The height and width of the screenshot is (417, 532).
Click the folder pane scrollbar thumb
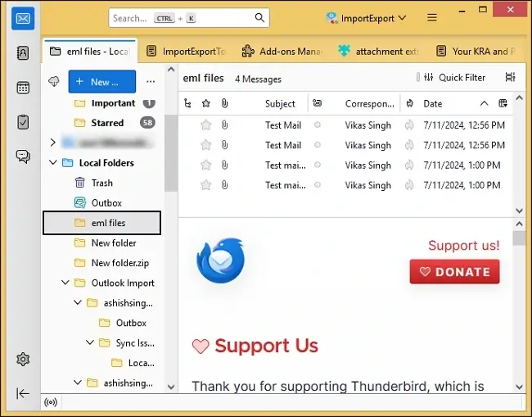pyautogui.click(x=171, y=153)
